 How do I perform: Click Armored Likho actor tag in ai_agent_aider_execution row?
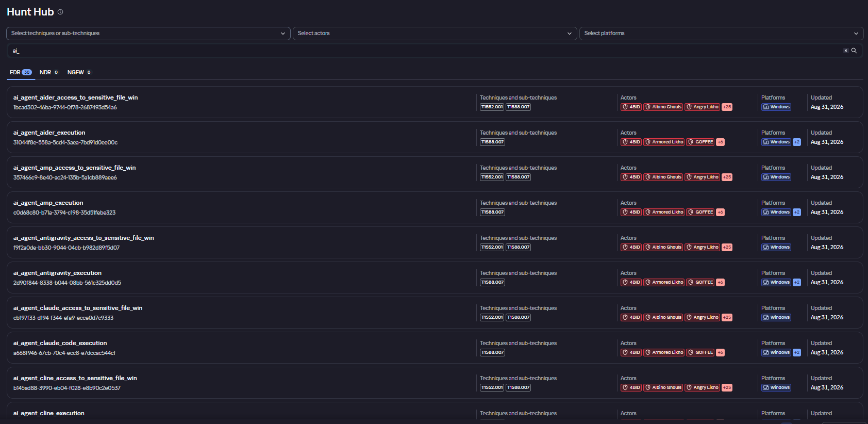pos(664,142)
